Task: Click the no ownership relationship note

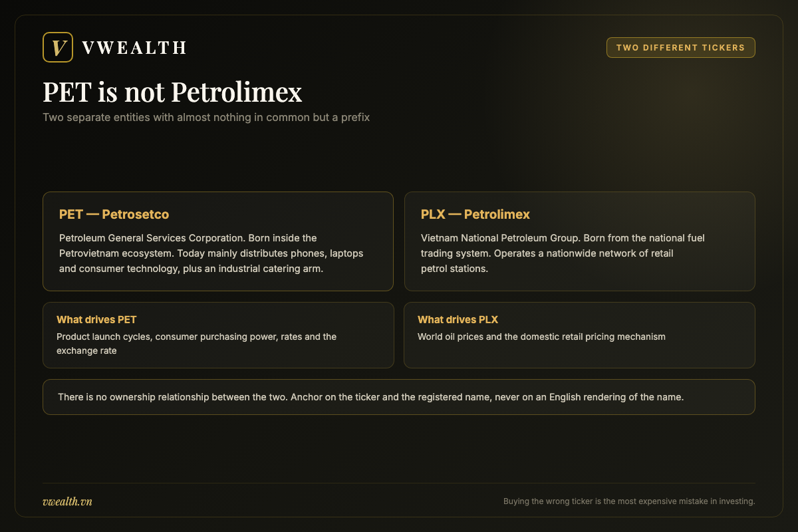Action: point(371,397)
